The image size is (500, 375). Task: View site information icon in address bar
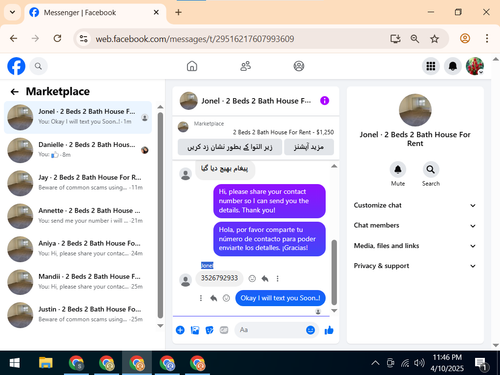[83, 39]
